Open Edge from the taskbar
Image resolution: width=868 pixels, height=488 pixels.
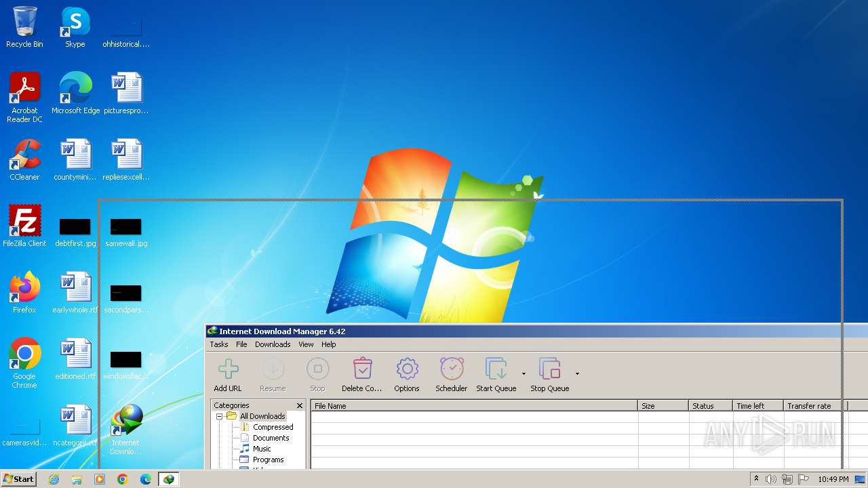tap(146, 479)
